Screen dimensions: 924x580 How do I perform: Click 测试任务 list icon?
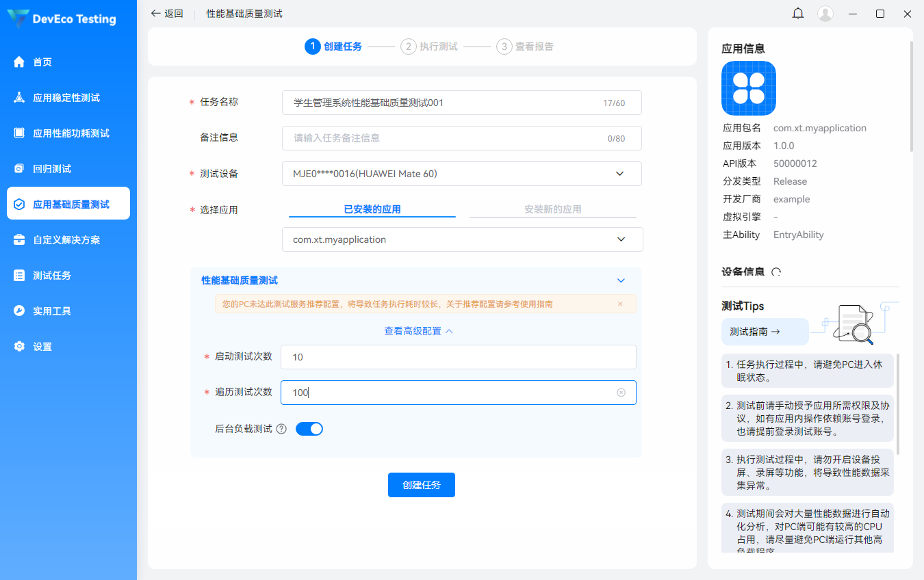click(19, 276)
